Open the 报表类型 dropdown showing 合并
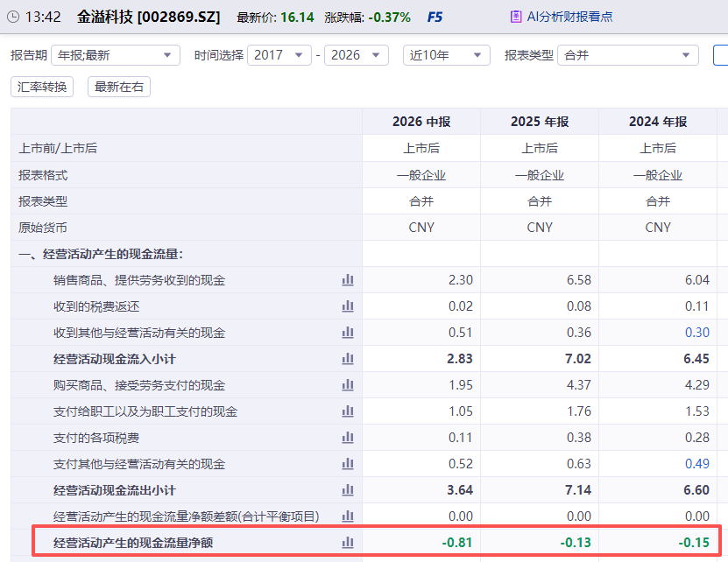This screenshot has height=562, width=728. point(628,55)
